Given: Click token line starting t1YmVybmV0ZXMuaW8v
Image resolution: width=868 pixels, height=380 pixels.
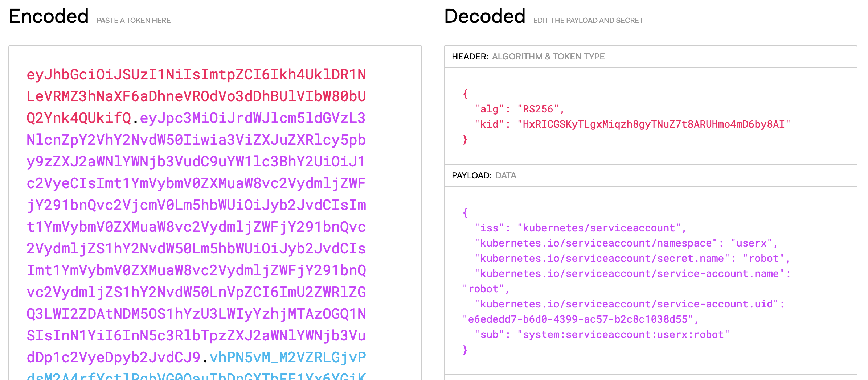Looking at the screenshot, I should point(196,227).
